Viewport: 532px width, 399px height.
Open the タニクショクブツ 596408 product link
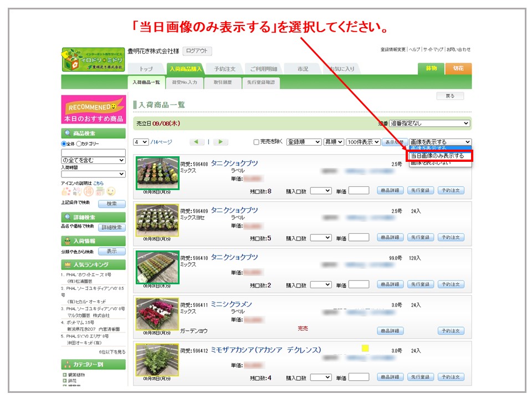(x=234, y=163)
